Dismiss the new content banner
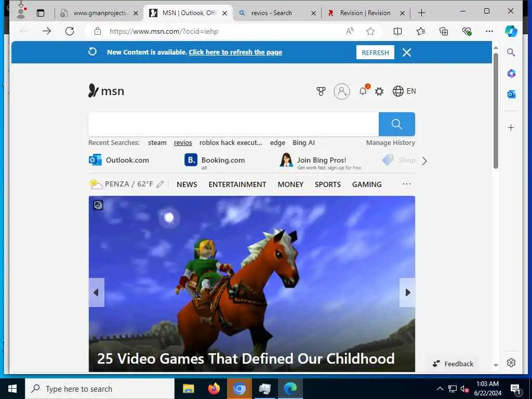 406,52
